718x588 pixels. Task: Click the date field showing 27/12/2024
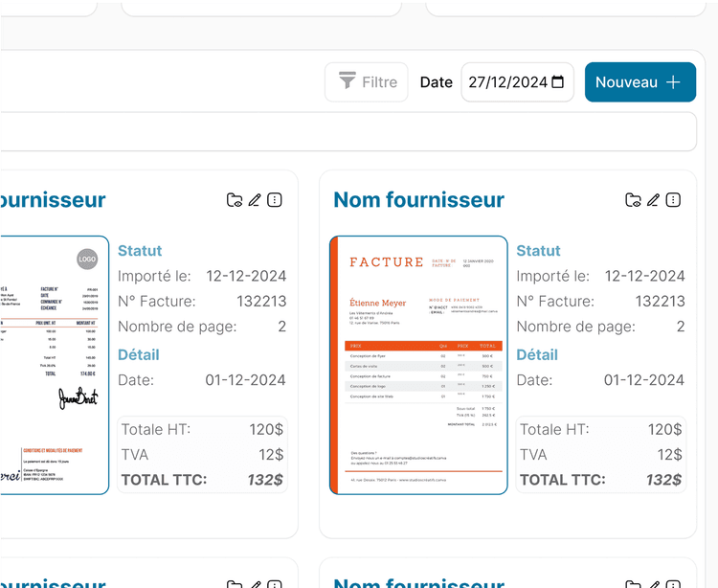click(x=517, y=82)
